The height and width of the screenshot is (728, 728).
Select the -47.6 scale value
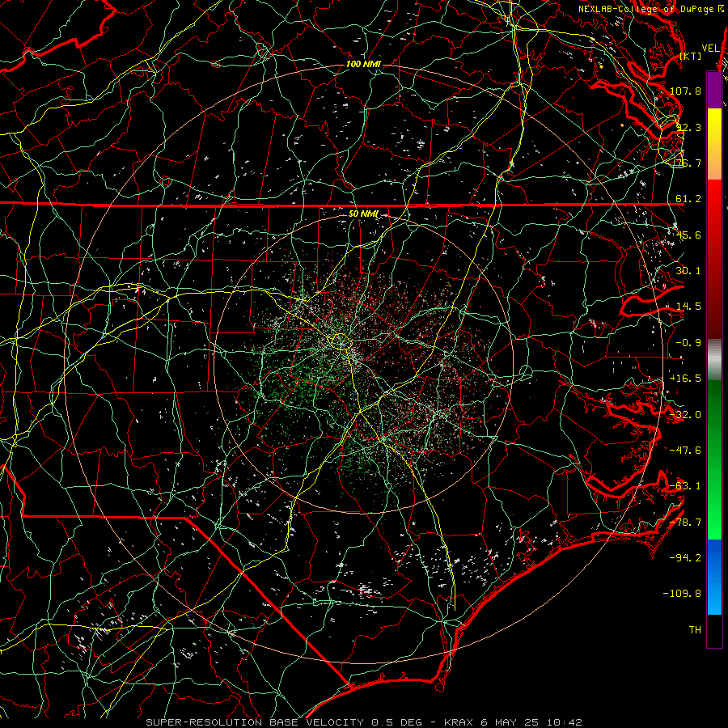coord(686,451)
